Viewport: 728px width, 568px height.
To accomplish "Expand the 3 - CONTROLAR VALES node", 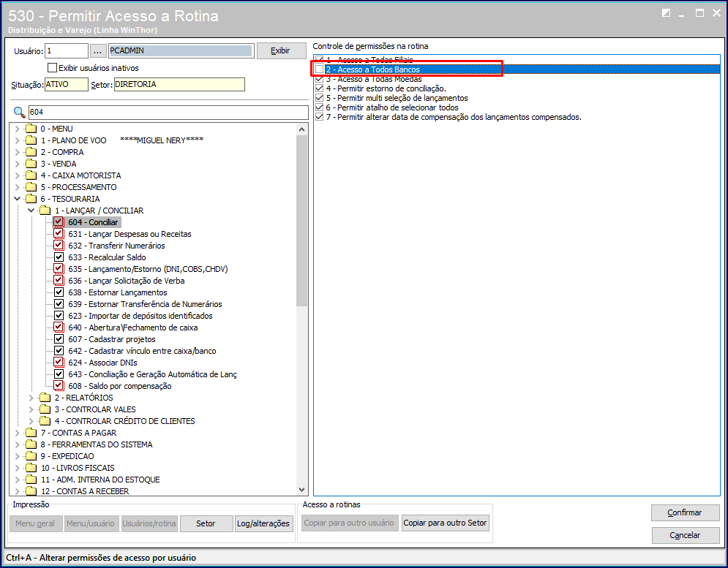I will [31, 409].
